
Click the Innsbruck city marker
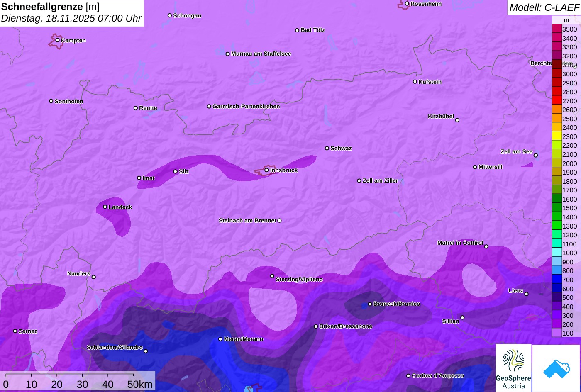tap(266, 170)
